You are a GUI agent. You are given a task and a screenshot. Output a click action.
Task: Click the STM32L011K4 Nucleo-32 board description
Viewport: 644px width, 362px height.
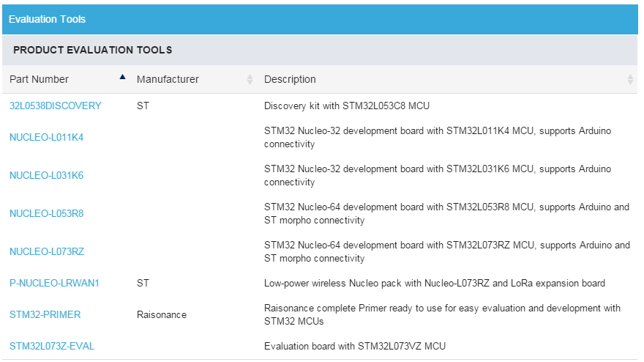438,137
